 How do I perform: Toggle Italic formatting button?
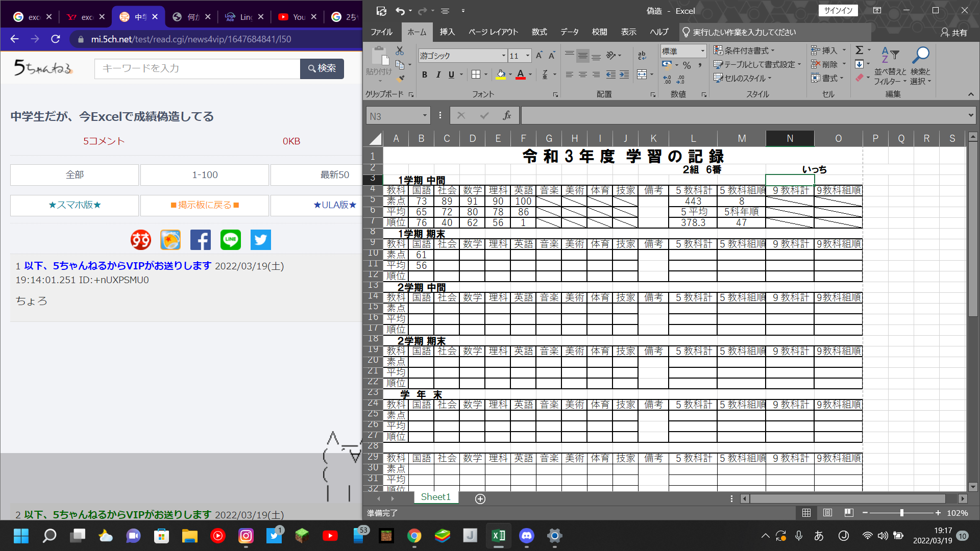tap(438, 74)
